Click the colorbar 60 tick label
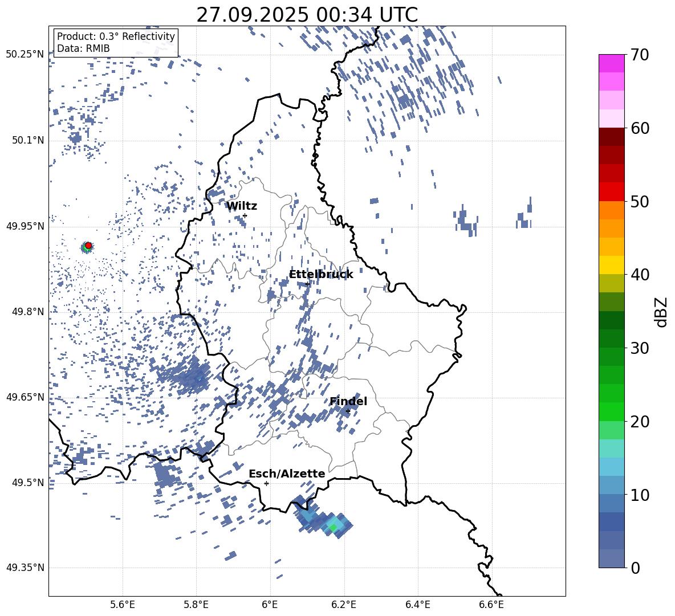Viewport: 675px width, 616px height. click(640, 128)
